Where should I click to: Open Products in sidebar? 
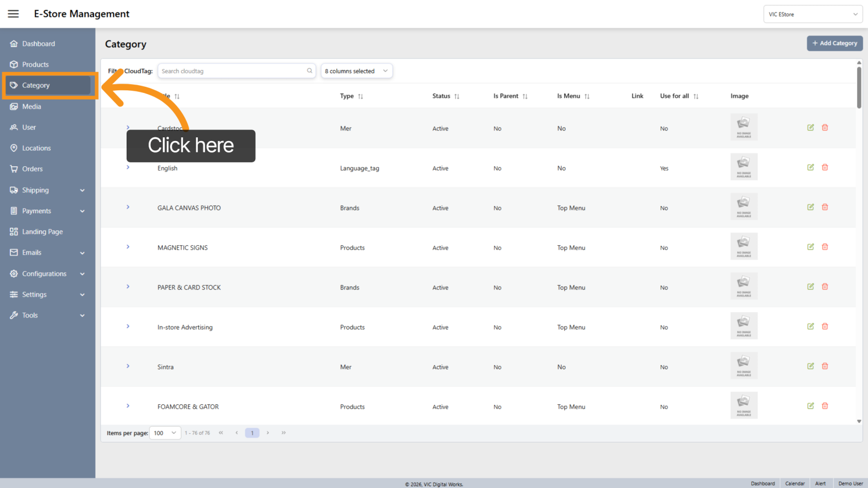(35, 65)
